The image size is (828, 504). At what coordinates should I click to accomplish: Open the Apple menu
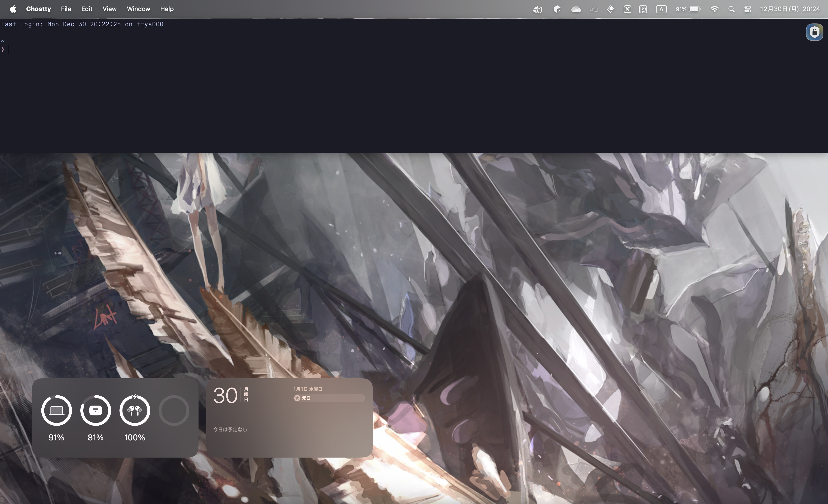[13, 9]
